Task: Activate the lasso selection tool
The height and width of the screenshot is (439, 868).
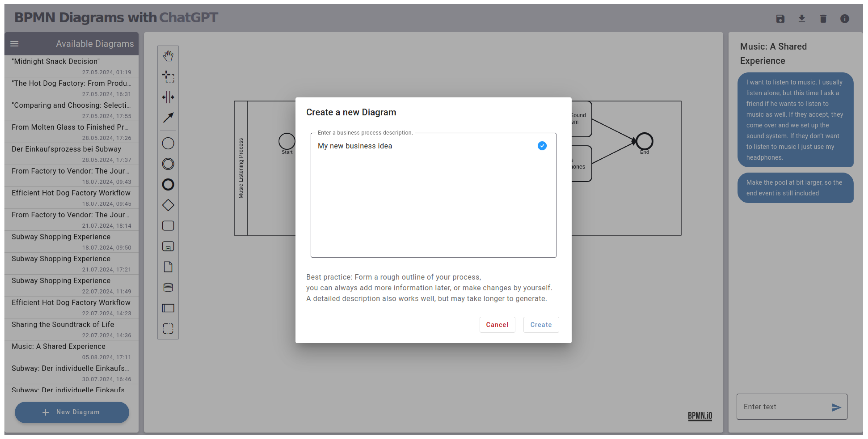Action: (168, 77)
